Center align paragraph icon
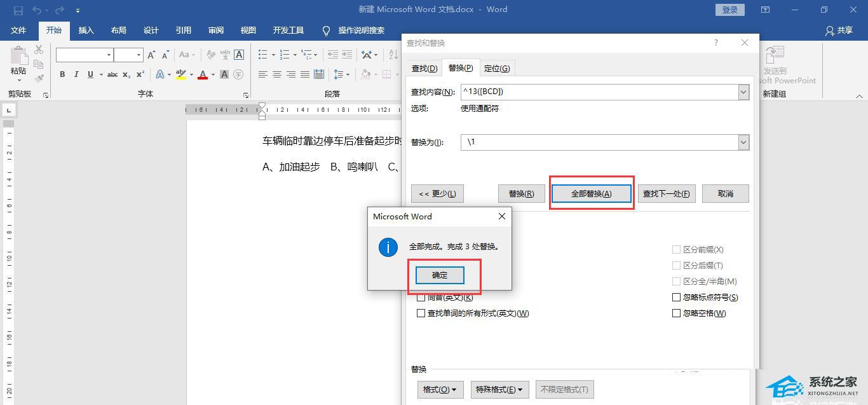The height and width of the screenshot is (405, 868). pos(276,74)
